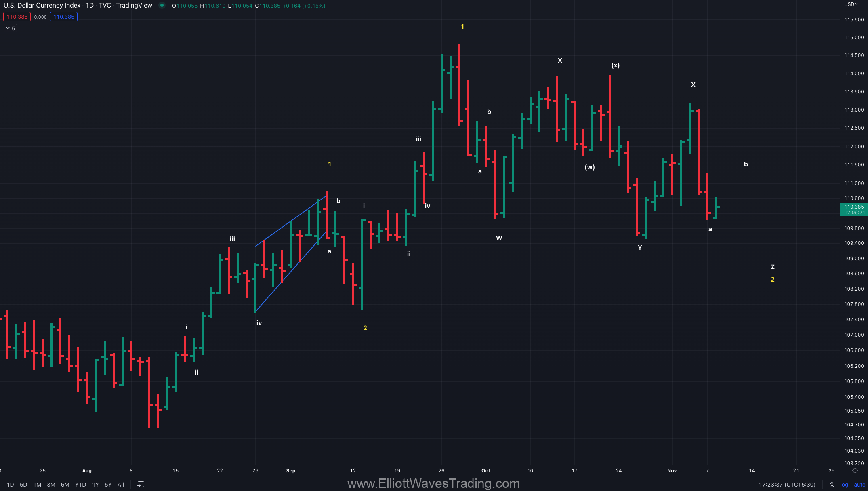This screenshot has height=491, width=868.
Task: Click the U.S. Dollar Currency Index title
Action: pos(42,6)
